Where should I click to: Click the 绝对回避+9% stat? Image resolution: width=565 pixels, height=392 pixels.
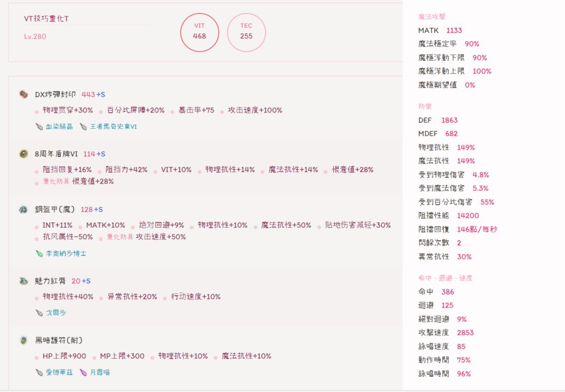pos(162,225)
